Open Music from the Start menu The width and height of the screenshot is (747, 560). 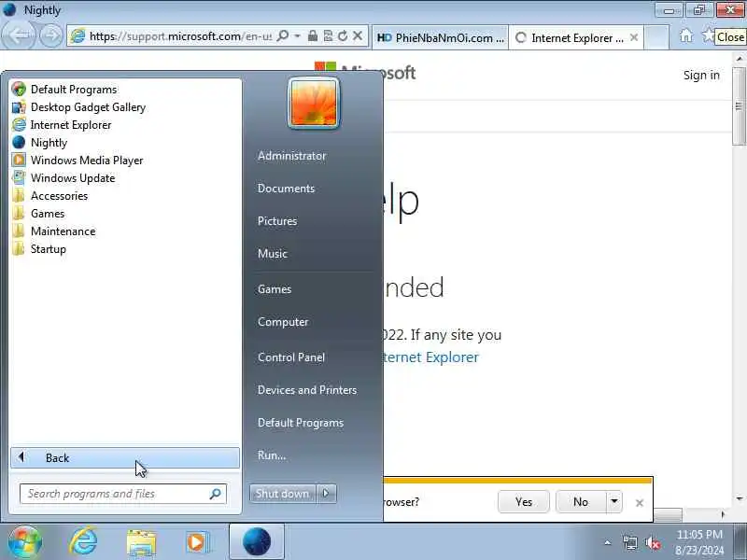click(273, 253)
